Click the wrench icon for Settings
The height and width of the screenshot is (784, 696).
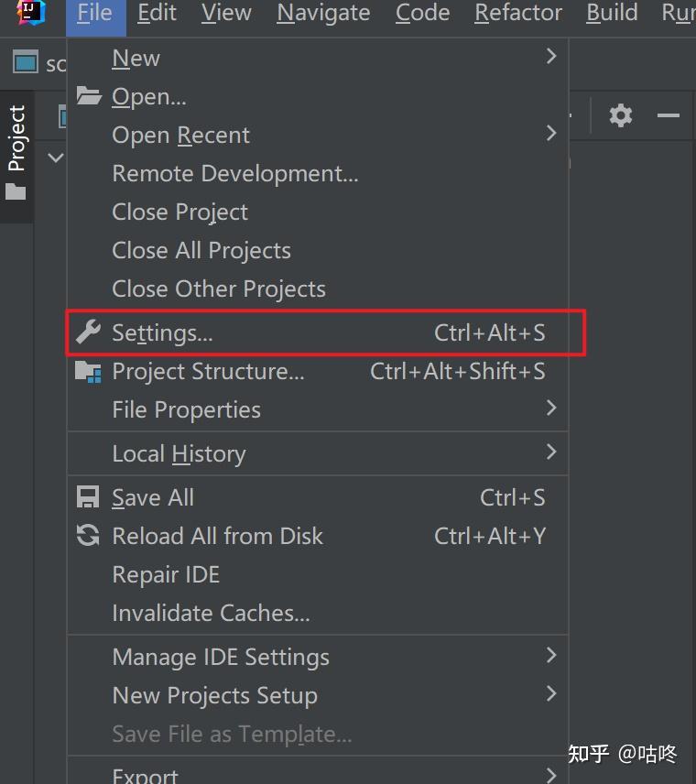point(88,332)
